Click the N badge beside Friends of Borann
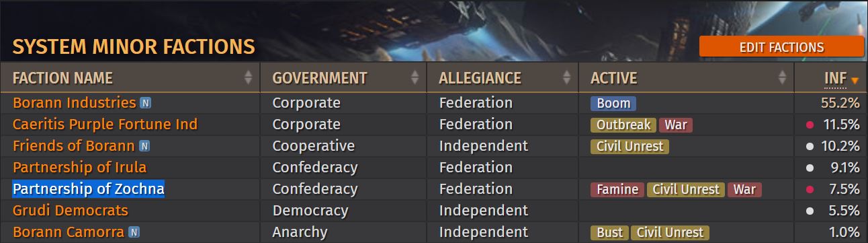This screenshot has height=243, width=868. tap(144, 147)
